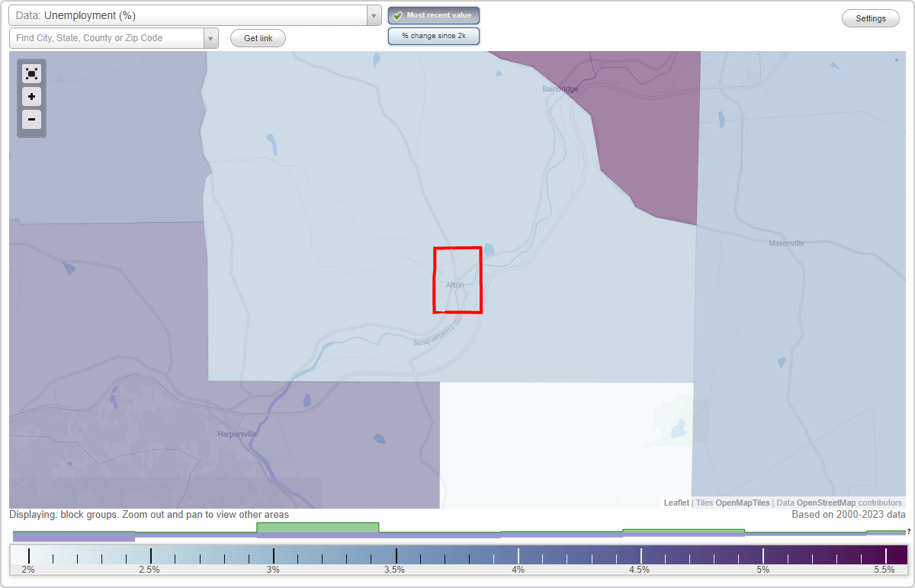
Task: Expand the data selector arrow
Action: click(x=374, y=15)
